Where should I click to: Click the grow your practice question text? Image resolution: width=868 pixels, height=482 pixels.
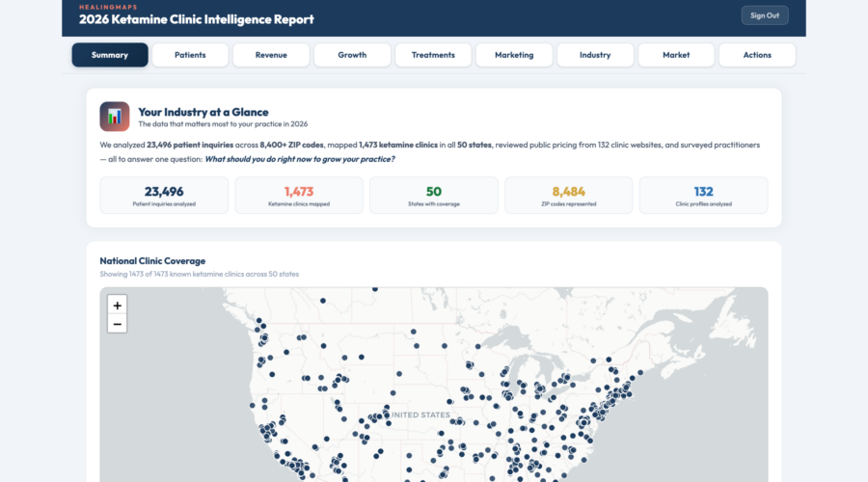[x=300, y=159]
